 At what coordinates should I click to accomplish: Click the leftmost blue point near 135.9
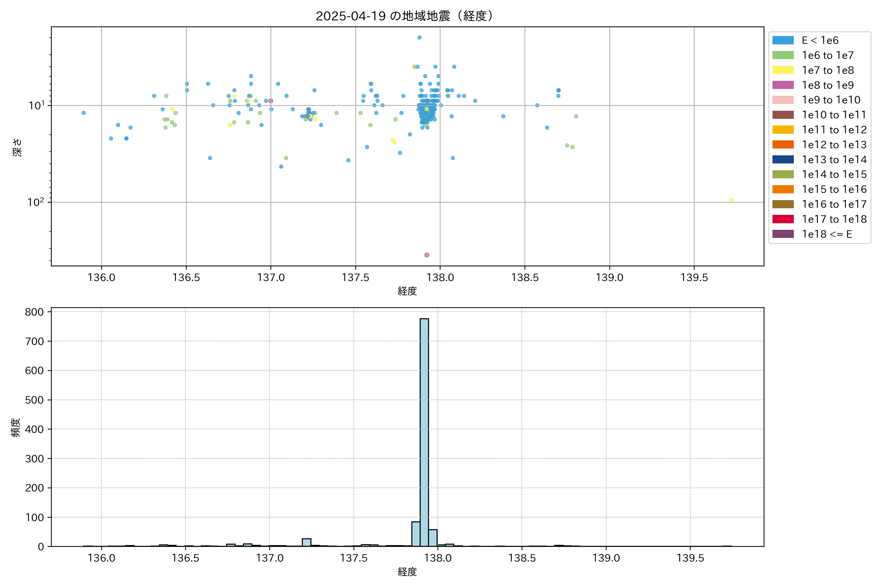[84, 113]
